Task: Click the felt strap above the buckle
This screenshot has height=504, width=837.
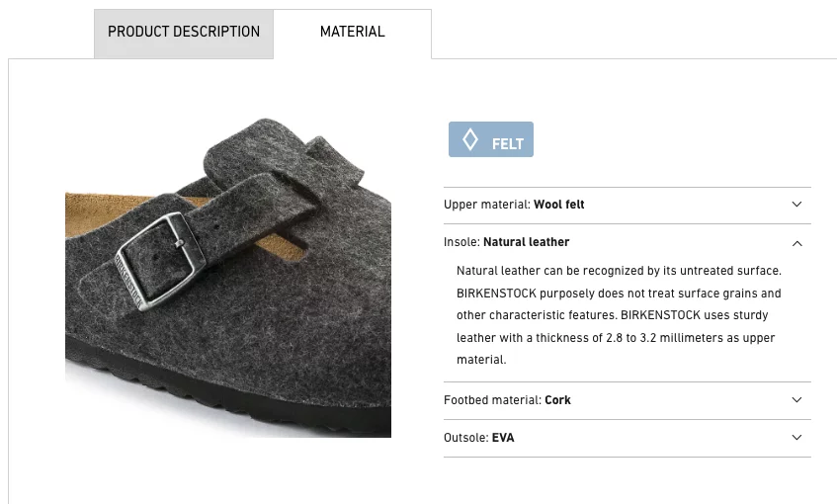Action: click(283, 158)
